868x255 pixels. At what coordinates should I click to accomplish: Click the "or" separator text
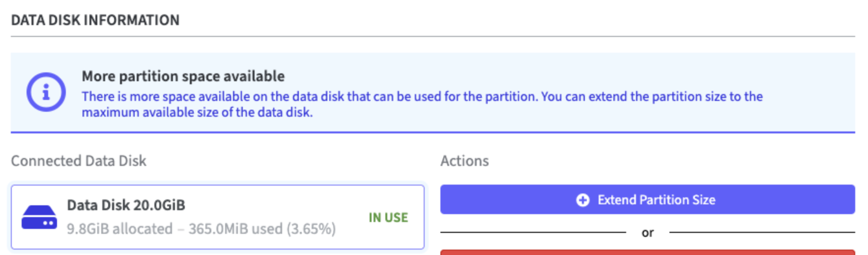click(x=647, y=232)
